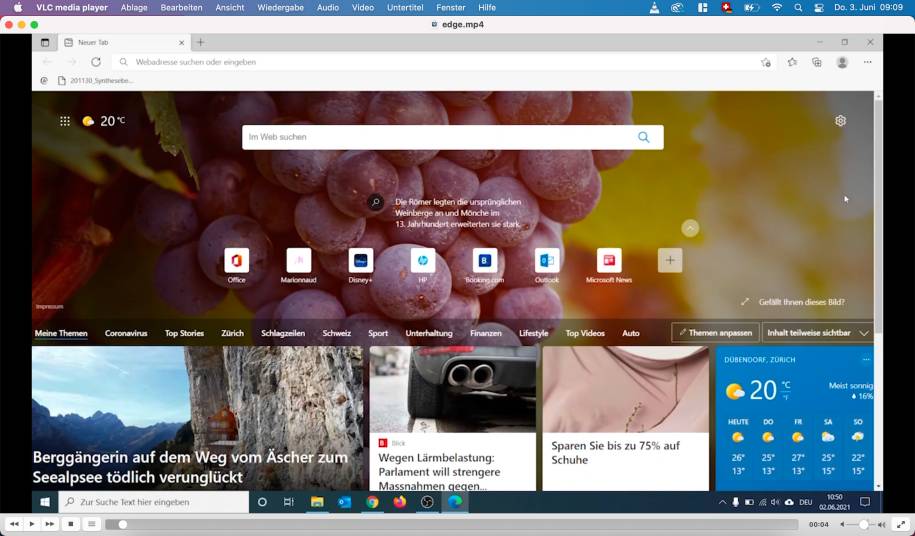Add a new quick link tile
The height and width of the screenshot is (536, 915).
click(670, 260)
